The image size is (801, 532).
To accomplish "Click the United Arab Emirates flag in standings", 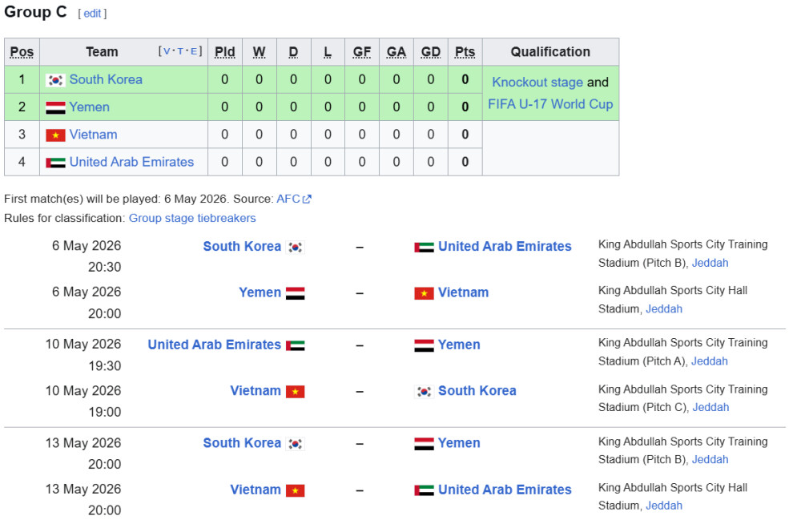I will (55, 162).
